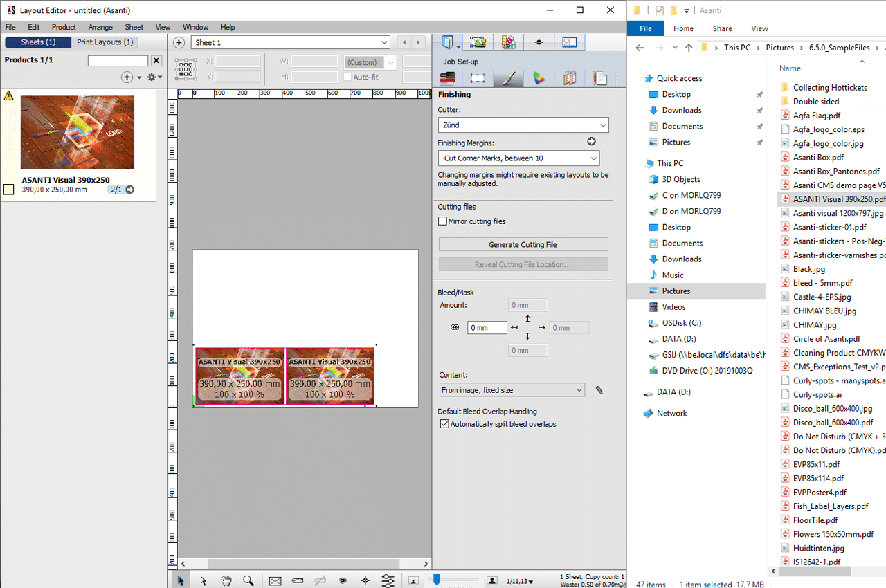Open the color swatch books panel icon
The width and height of the screenshot is (886, 588).
(509, 43)
